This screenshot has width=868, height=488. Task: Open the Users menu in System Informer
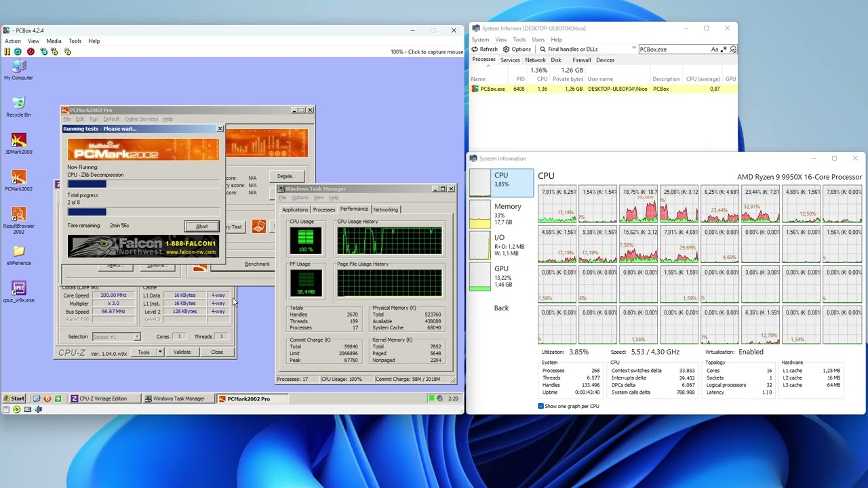click(x=538, y=39)
